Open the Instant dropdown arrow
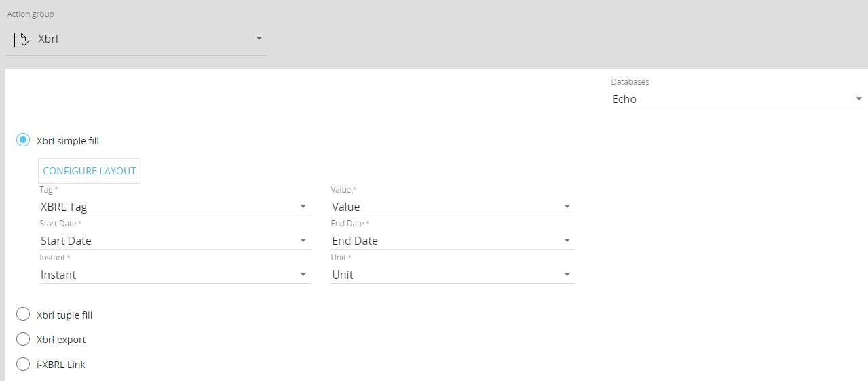This screenshot has width=868, height=381. click(x=303, y=275)
